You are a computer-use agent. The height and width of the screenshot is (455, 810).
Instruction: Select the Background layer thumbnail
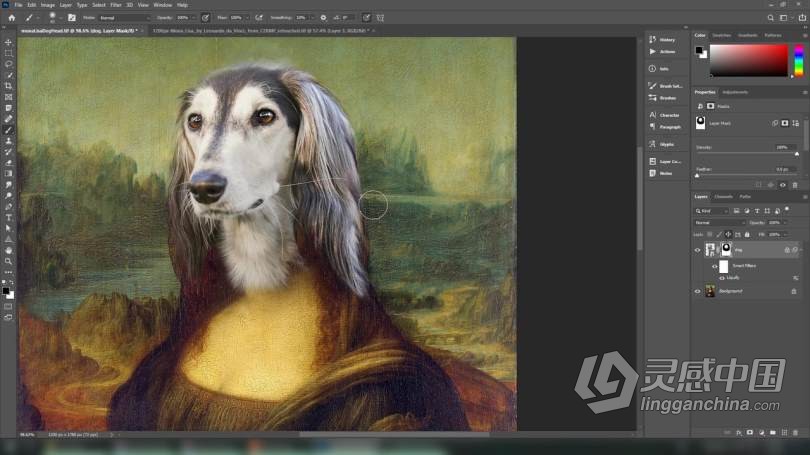710,291
